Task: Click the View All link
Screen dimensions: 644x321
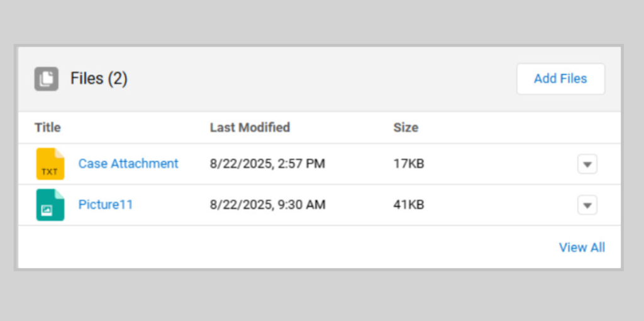Action: point(582,248)
